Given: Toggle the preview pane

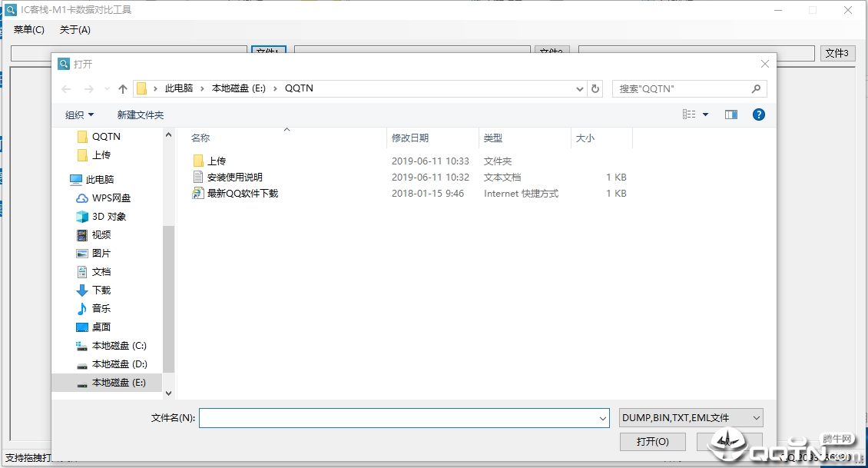Looking at the screenshot, I should tap(731, 115).
